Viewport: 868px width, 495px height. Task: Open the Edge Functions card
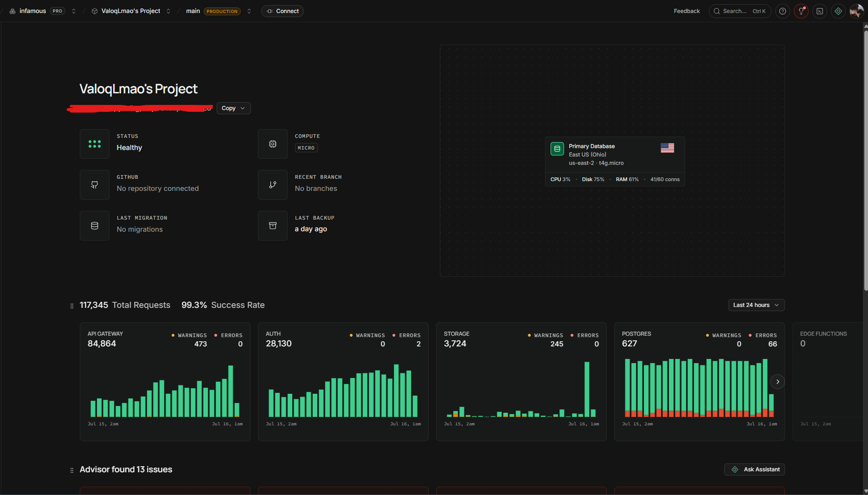pyautogui.click(x=828, y=382)
